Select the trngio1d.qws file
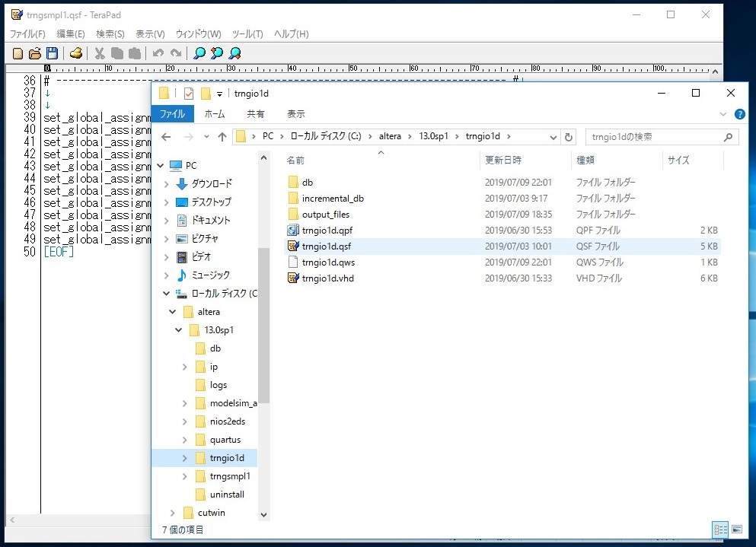The image size is (756, 547). point(502,262)
